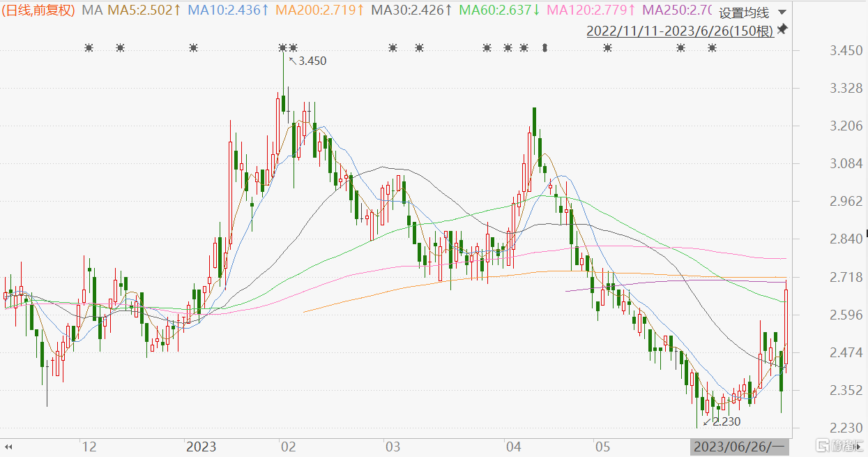Select the MA indicator label
868x457 pixels.
(91, 10)
